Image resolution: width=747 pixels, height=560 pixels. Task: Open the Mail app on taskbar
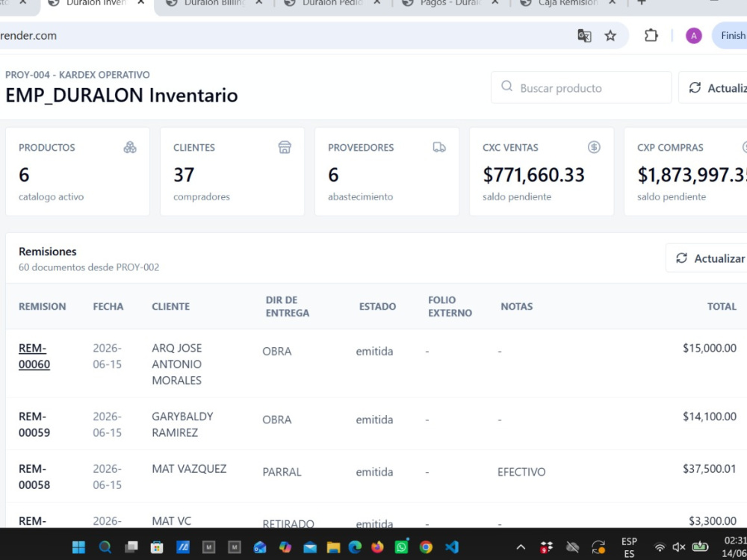click(x=310, y=547)
